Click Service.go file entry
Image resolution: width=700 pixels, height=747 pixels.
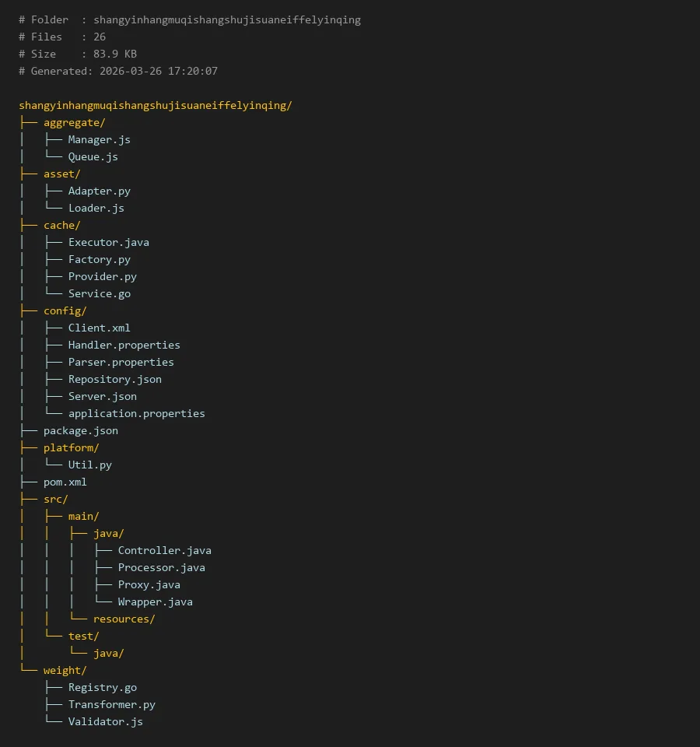point(99,293)
